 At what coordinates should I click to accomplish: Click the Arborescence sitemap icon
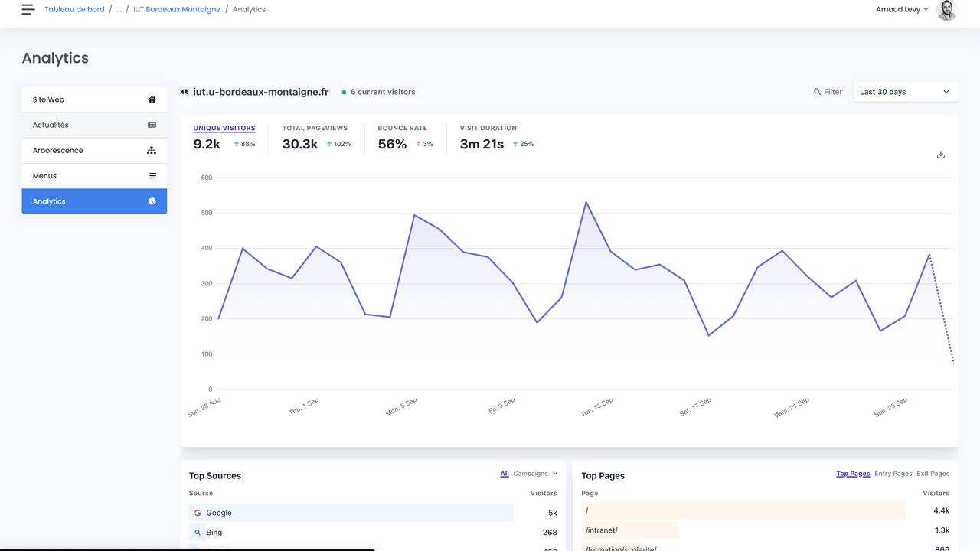(x=152, y=151)
